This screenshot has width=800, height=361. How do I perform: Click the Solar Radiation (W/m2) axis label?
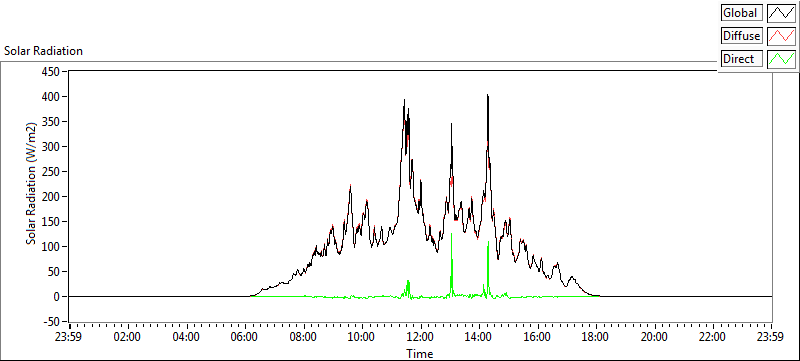pyautogui.click(x=32, y=184)
